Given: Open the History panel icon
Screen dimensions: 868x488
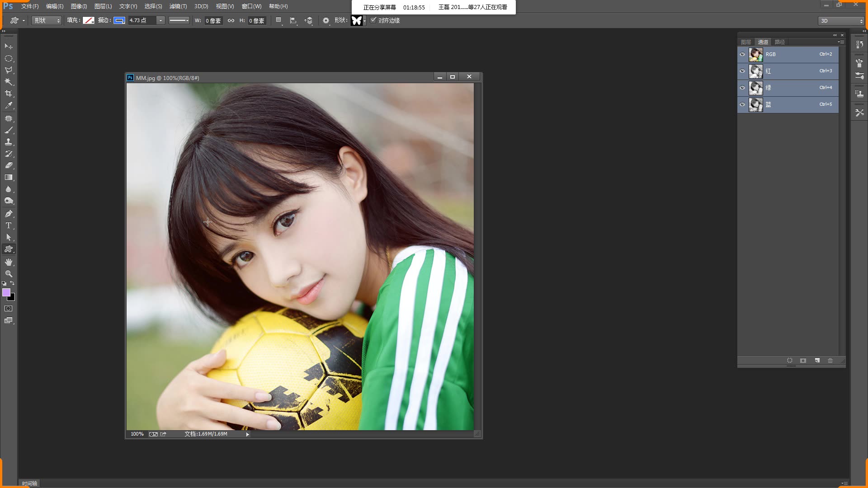Looking at the screenshot, I should (859, 45).
